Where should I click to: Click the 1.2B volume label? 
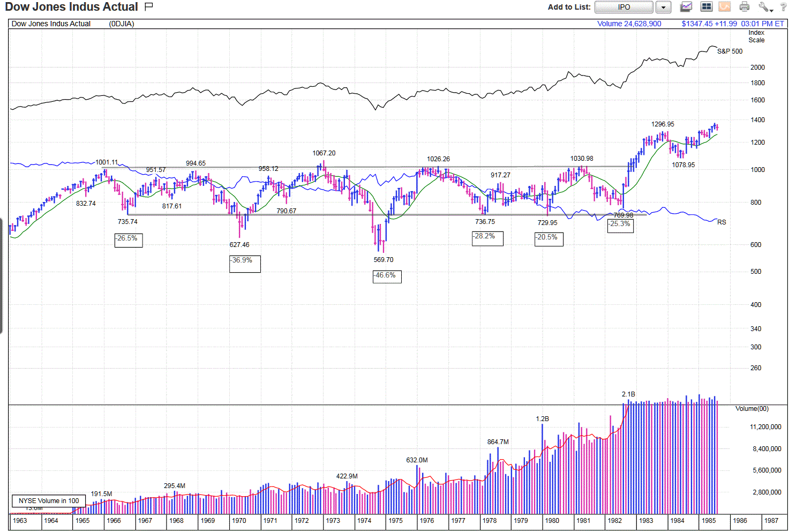click(x=543, y=419)
